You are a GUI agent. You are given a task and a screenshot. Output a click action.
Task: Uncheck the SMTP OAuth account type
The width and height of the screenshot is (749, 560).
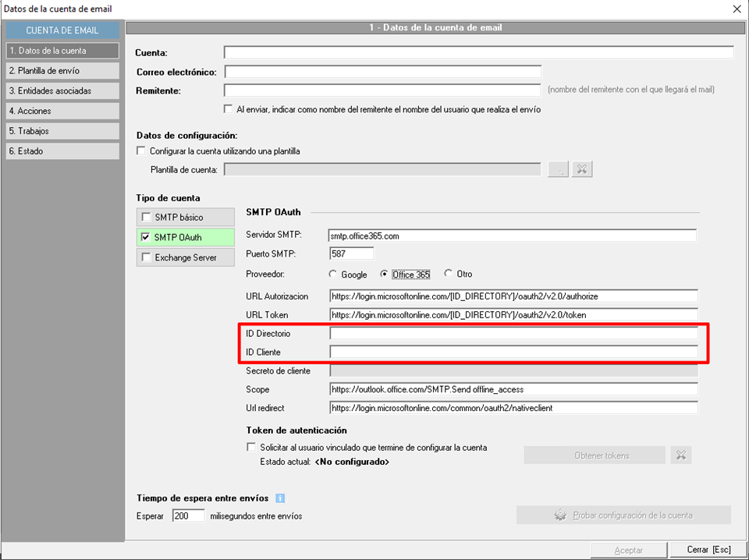pyautogui.click(x=146, y=237)
